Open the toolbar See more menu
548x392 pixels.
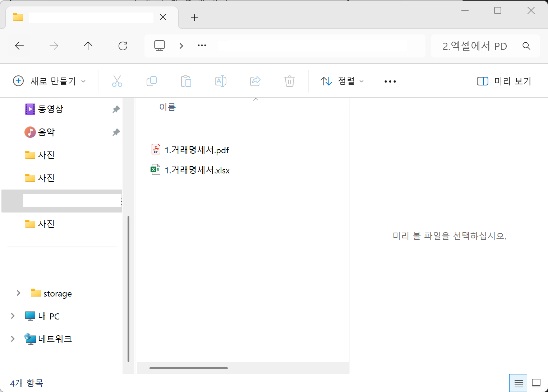[390, 81]
